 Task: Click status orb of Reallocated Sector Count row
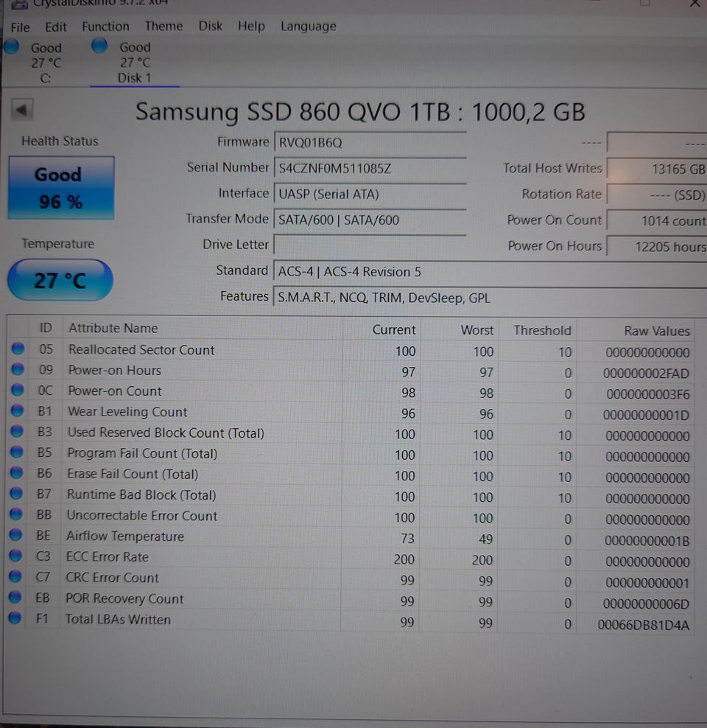[x=18, y=349]
